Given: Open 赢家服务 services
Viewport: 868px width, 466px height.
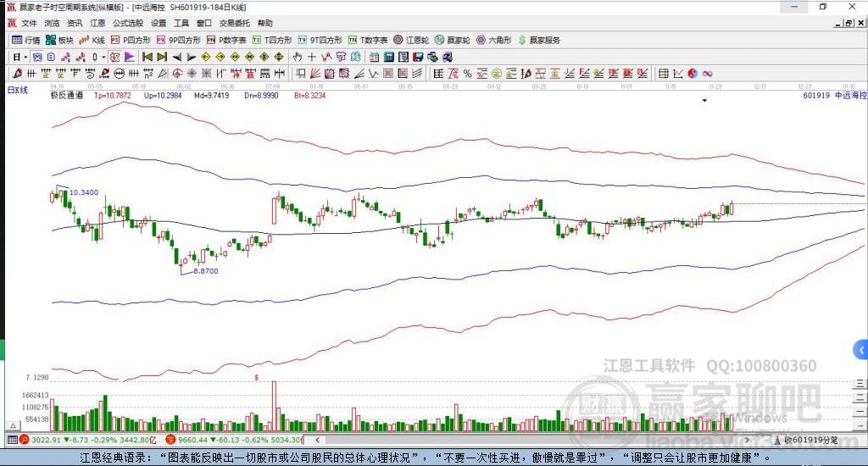Looking at the screenshot, I should coord(539,40).
